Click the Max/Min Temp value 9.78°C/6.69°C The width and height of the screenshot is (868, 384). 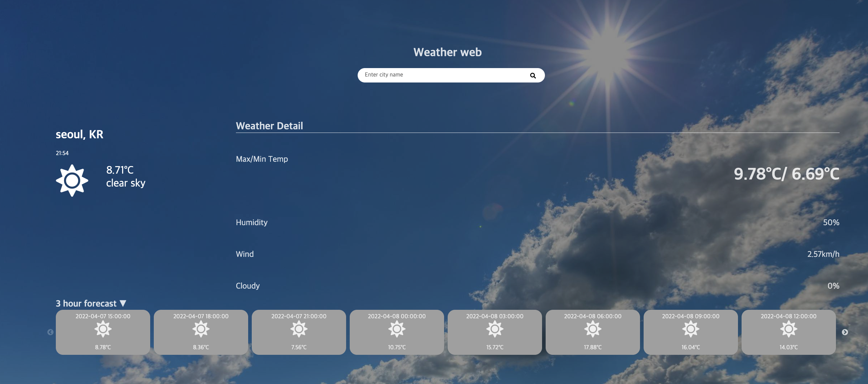point(786,174)
